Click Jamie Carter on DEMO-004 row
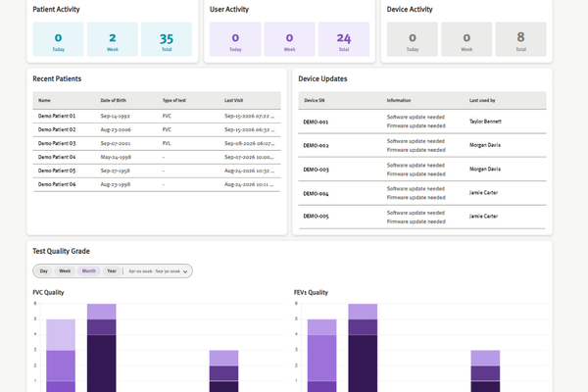Screen dimensions: 588x392 [483, 192]
